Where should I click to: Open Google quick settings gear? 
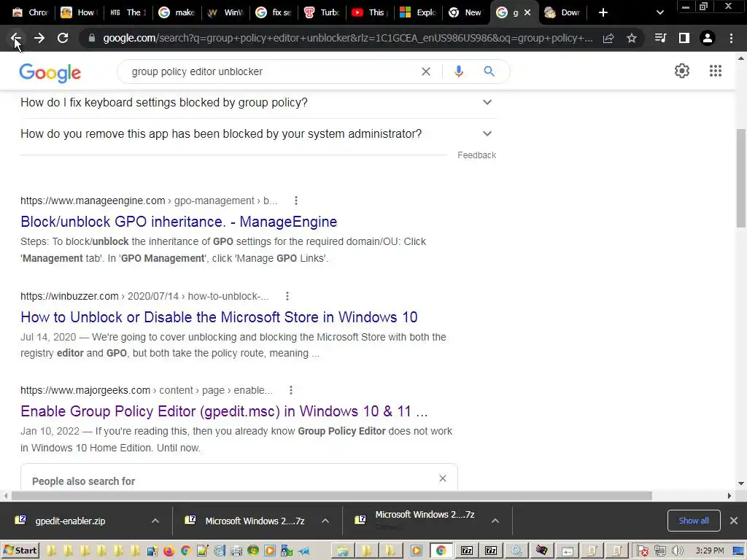point(682,71)
